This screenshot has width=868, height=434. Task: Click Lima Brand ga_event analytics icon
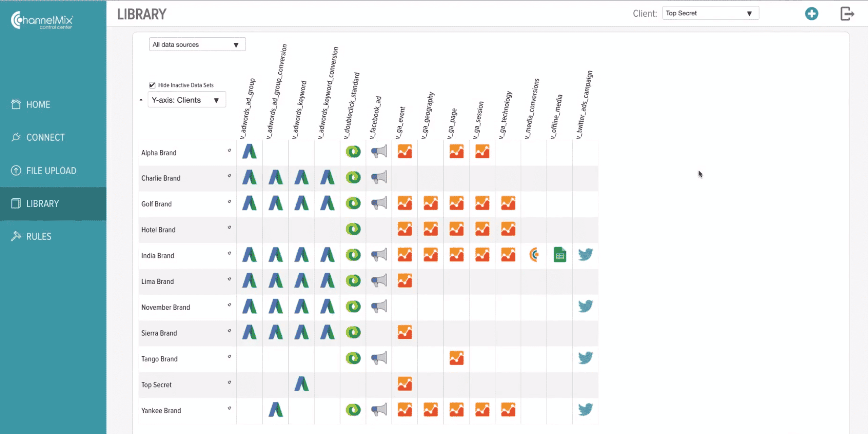pos(405,280)
